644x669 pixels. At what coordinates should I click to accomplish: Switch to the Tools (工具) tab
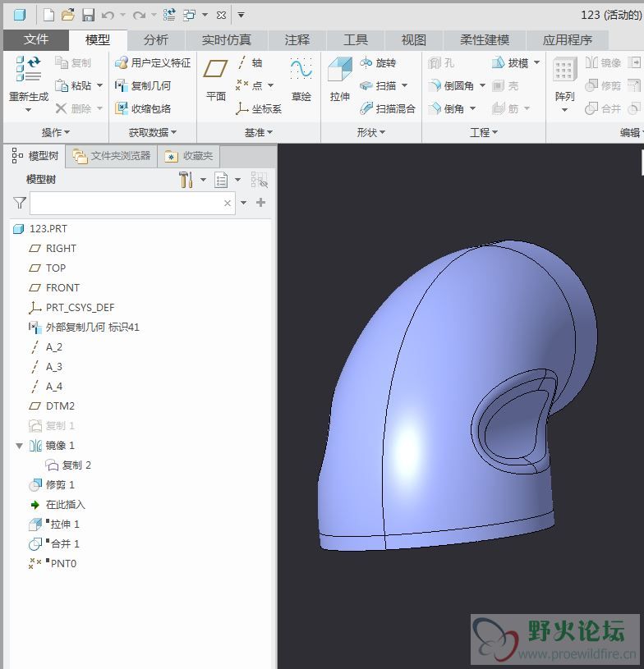(x=356, y=39)
